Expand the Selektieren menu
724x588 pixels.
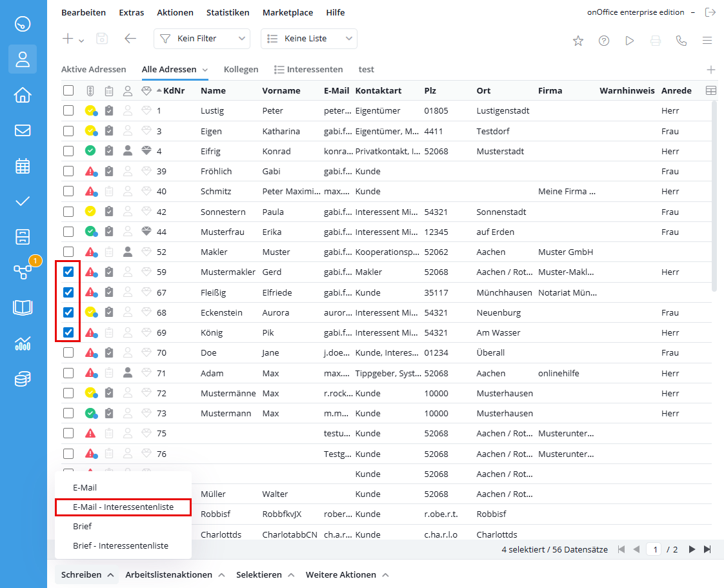265,574
